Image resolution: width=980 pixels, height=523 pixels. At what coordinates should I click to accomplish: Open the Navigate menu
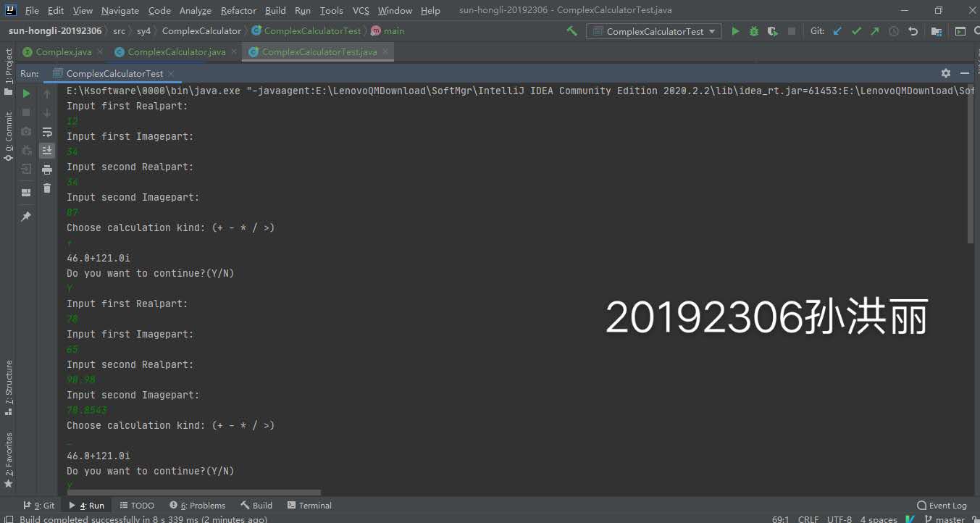pyautogui.click(x=120, y=11)
